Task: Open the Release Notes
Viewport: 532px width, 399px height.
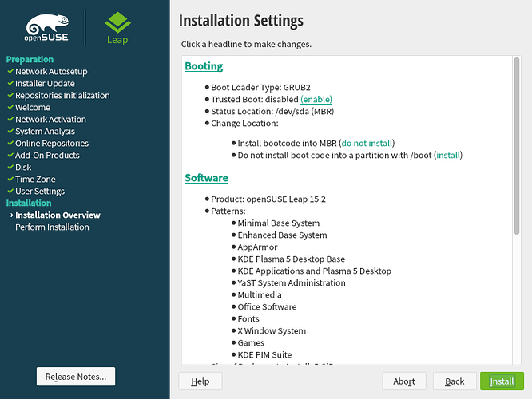Action: [76, 377]
